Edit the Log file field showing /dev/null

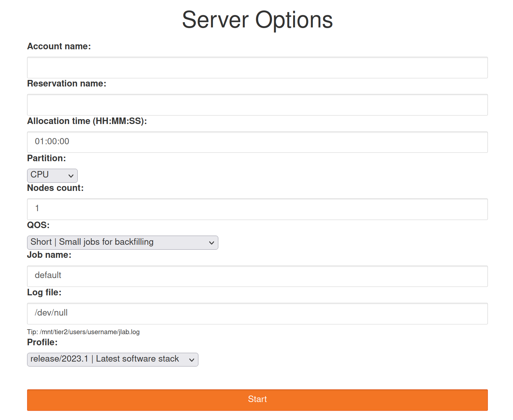257,314
